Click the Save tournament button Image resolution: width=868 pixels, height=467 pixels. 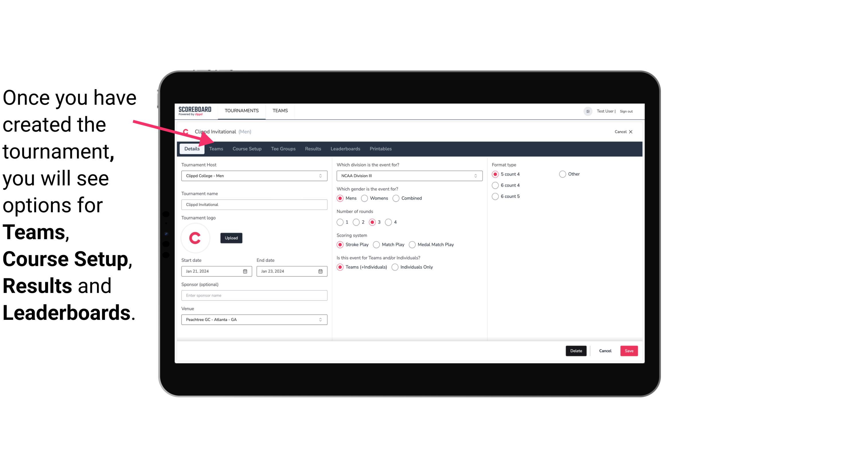pos(629,351)
